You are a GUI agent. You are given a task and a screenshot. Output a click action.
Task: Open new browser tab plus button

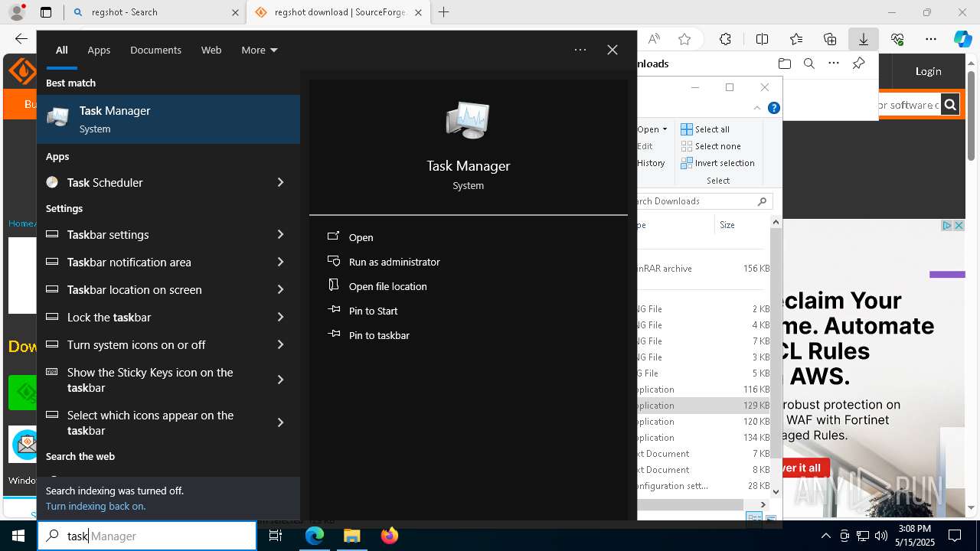pyautogui.click(x=444, y=12)
